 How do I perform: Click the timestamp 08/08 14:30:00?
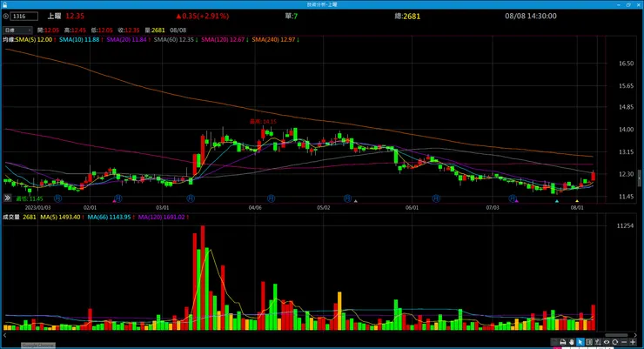click(531, 16)
